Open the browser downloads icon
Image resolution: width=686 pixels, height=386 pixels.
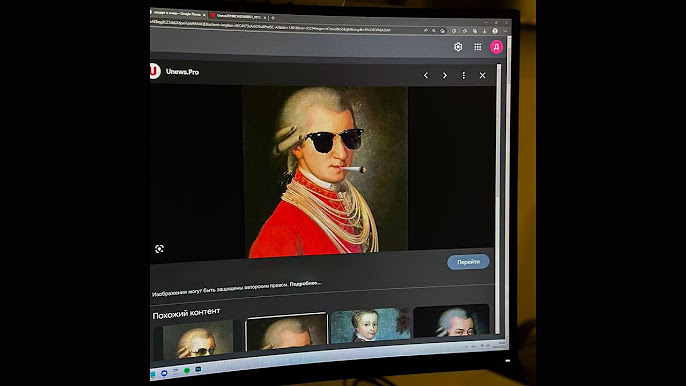(485, 31)
